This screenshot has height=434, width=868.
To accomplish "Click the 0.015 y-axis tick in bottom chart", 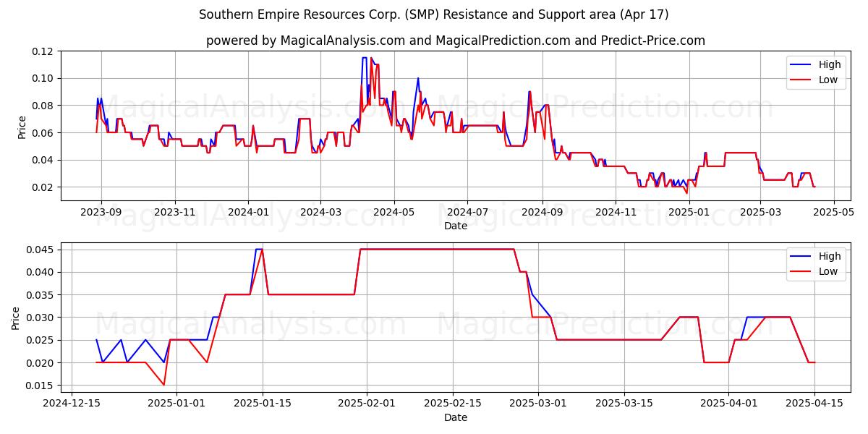I will click(40, 386).
